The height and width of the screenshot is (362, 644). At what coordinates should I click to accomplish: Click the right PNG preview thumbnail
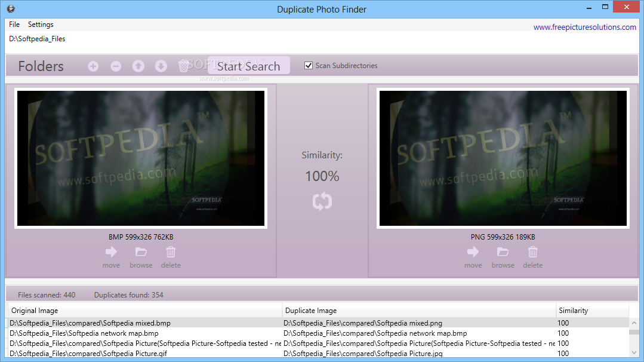point(503,158)
